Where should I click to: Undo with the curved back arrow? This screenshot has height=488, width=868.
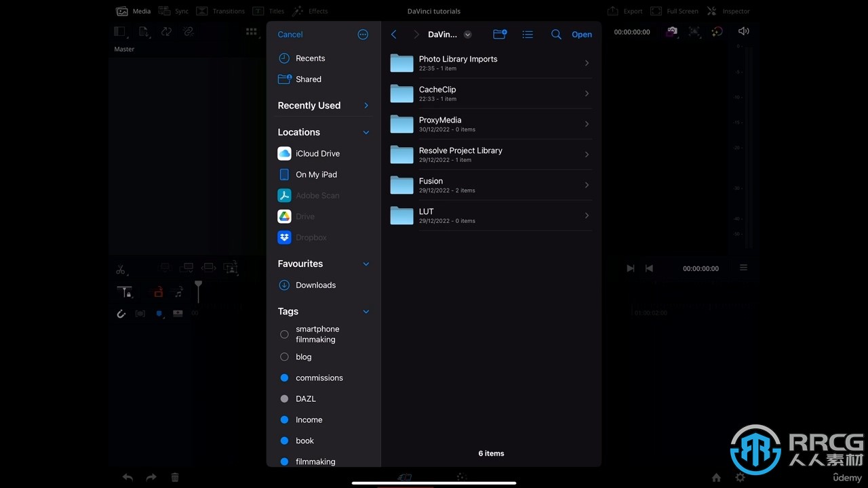tap(127, 477)
